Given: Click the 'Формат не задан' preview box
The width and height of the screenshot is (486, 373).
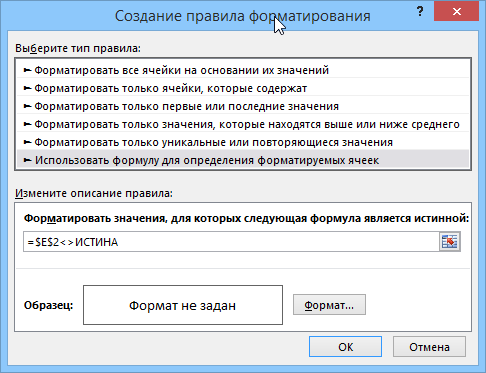Looking at the screenshot, I should tap(183, 305).
